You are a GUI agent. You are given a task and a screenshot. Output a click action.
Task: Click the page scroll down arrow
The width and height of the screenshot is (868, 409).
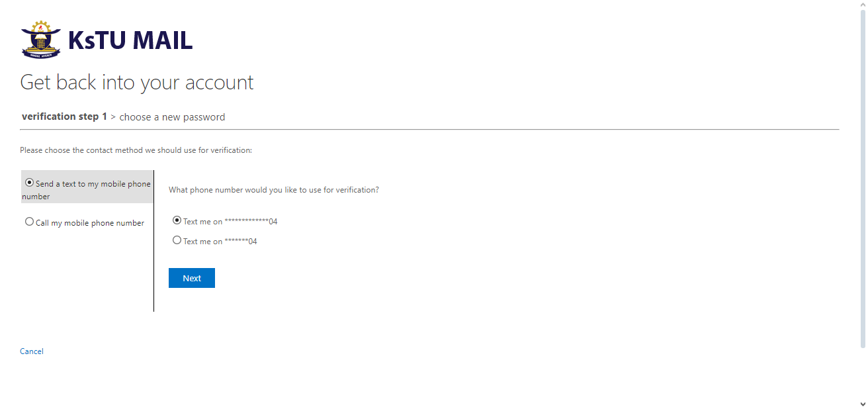pyautogui.click(x=862, y=403)
